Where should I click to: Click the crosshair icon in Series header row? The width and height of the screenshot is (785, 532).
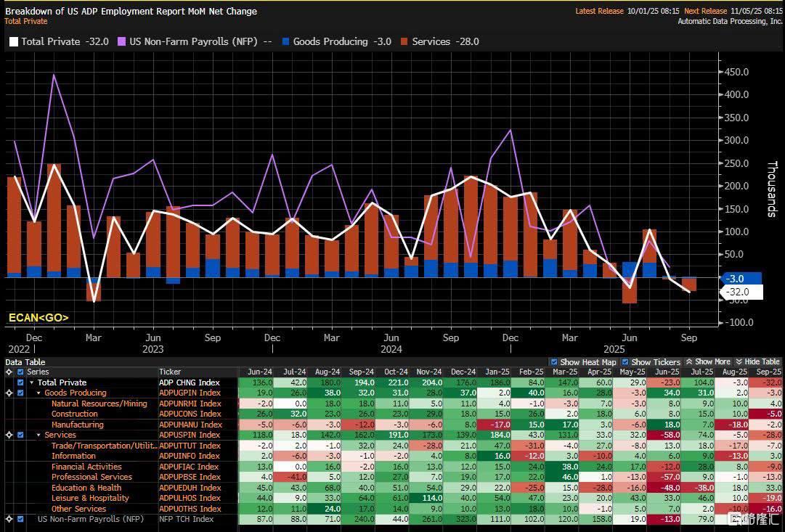click(9, 372)
